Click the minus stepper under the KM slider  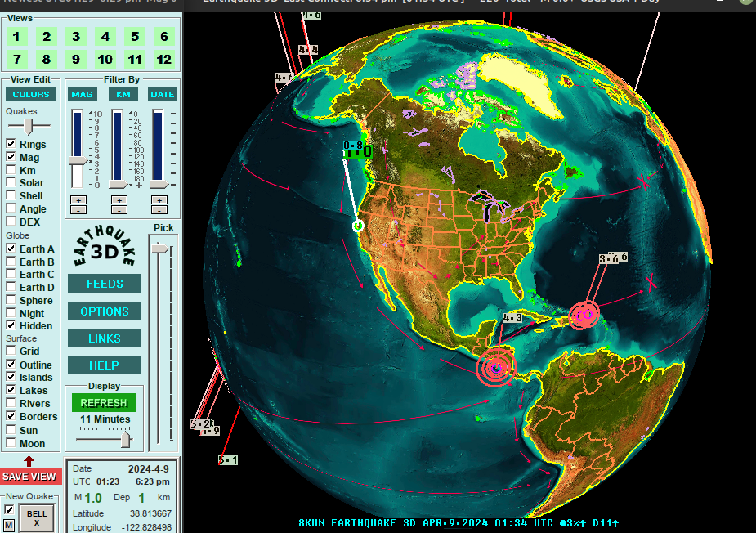point(119,210)
